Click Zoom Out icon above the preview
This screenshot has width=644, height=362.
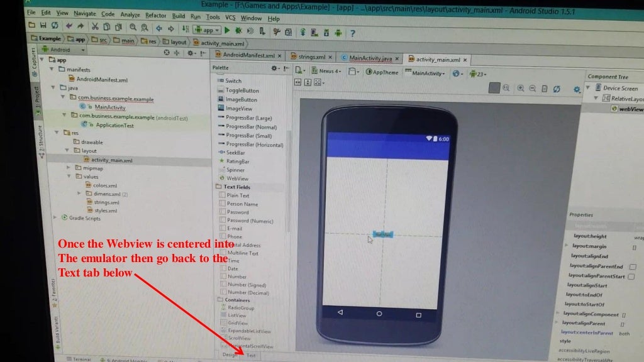532,88
